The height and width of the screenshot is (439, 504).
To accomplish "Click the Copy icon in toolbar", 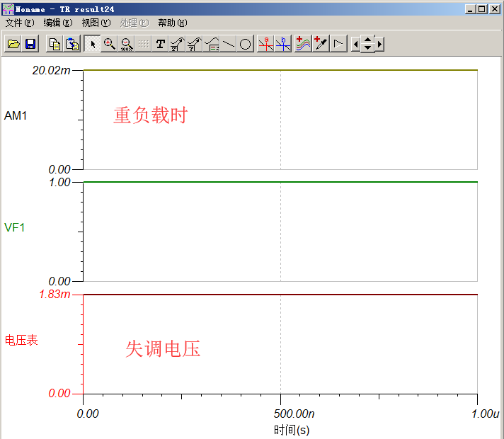I will 55,44.
